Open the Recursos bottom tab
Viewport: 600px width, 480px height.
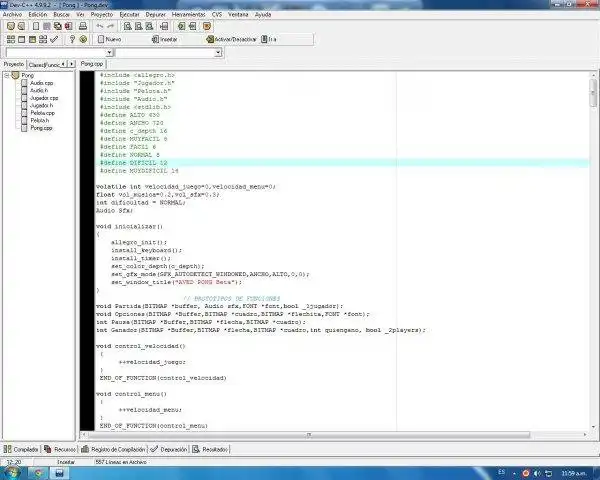60,449
